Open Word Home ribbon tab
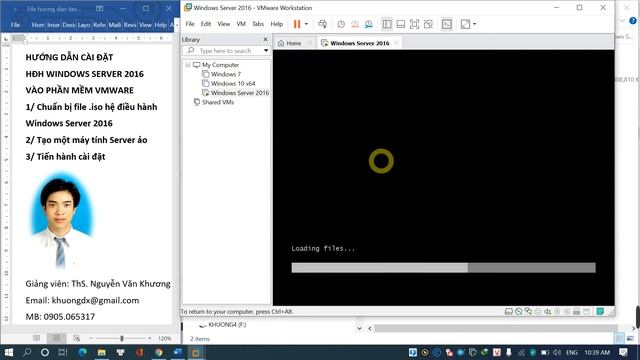640x360 pixels. 38,25
